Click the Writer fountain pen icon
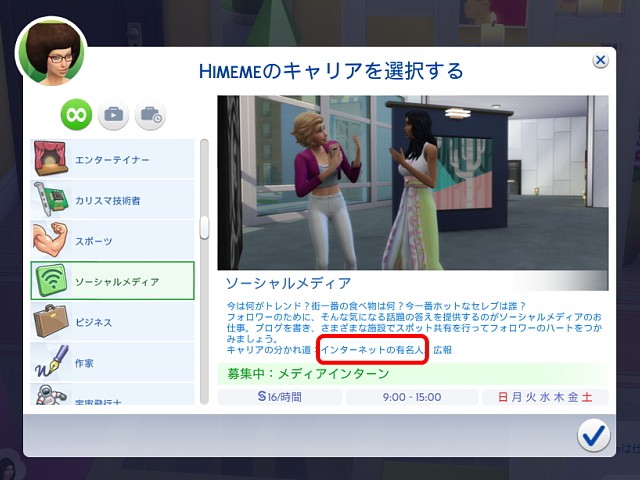640x480 pixels. coord(51,361)
